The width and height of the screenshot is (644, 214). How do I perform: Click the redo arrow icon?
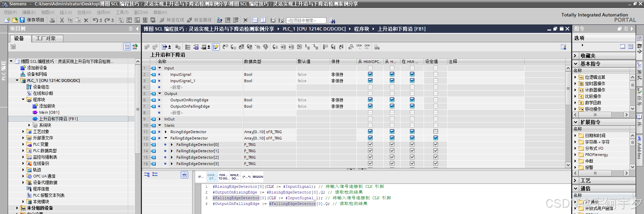click(x=107, y=20)
